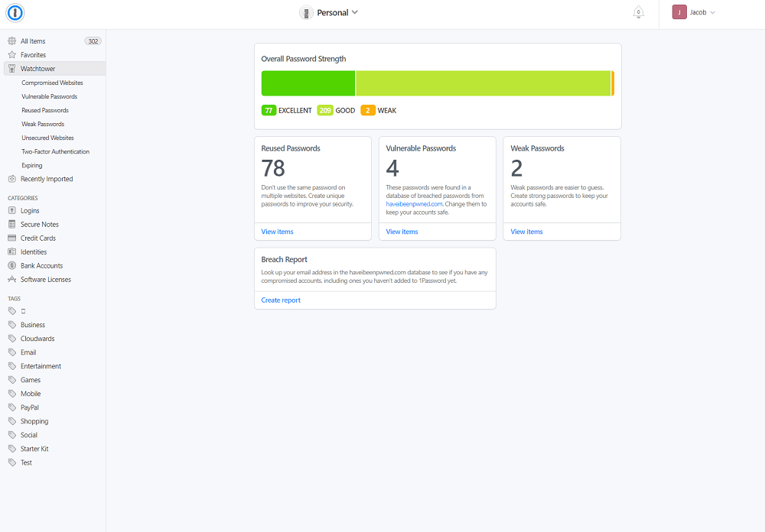Screen dimensions: 765x532
Task: Click the number 4 in Vulnerable Passwords
Action: (x=392, y=168)
